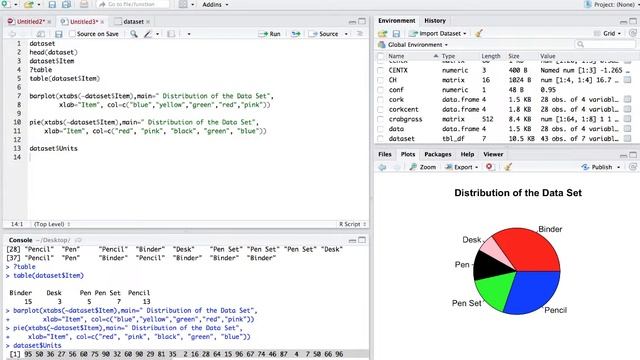Viewport: 640px width, 360px height.
Task: Open the (Top Level) scope selector
Action: pyautogui.click(x=52, y=224)
